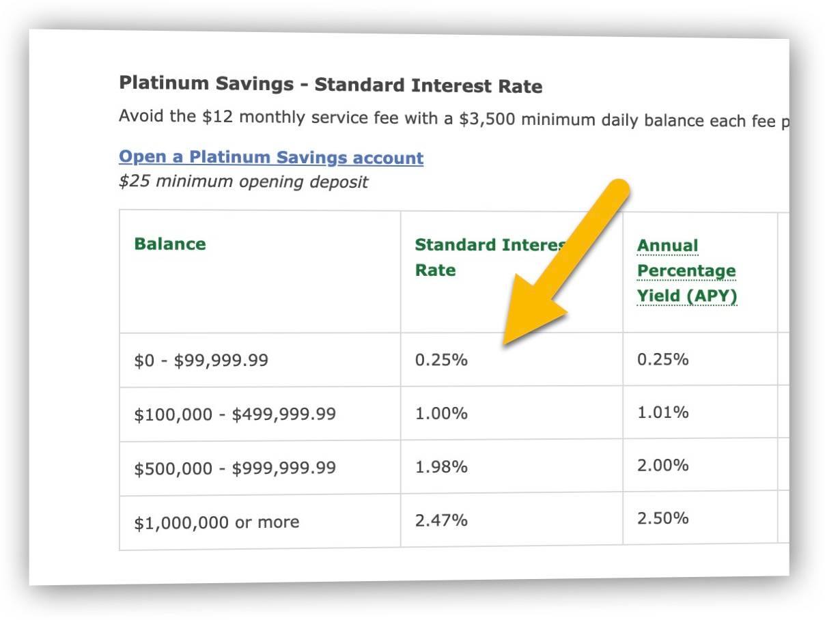This screenshot has width=840, height=620.
Task: Click the 2.50% APY value
Action: (662, 518)
